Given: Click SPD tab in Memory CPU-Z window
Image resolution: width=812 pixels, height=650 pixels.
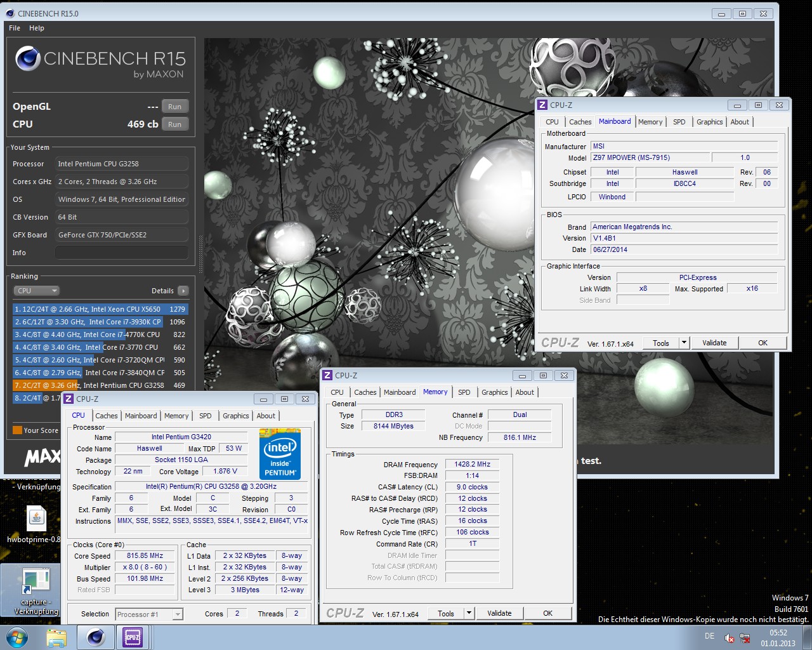Looking at the screenshot, I should pyautogui.click(x=464, y=392).
